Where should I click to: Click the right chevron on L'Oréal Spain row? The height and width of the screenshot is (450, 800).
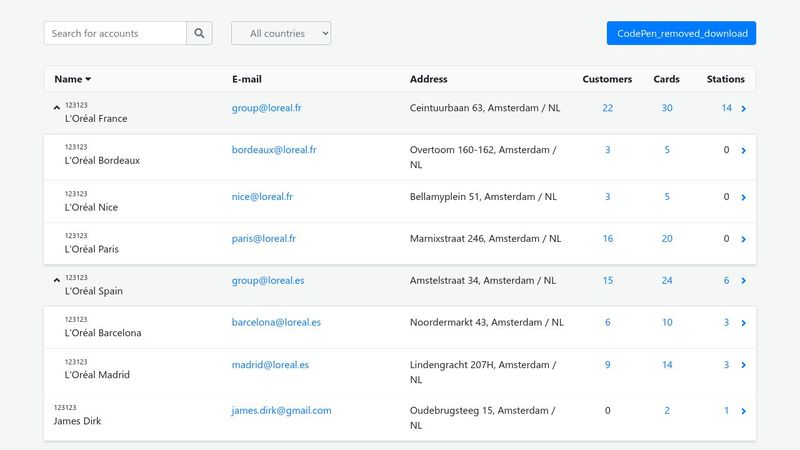coord(743,282)
